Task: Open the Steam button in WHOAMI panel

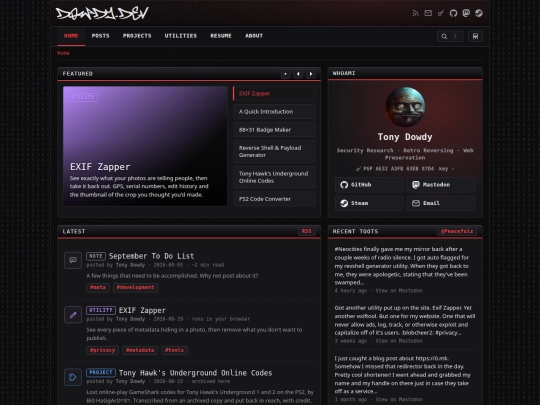Action: tap(369, 203)
